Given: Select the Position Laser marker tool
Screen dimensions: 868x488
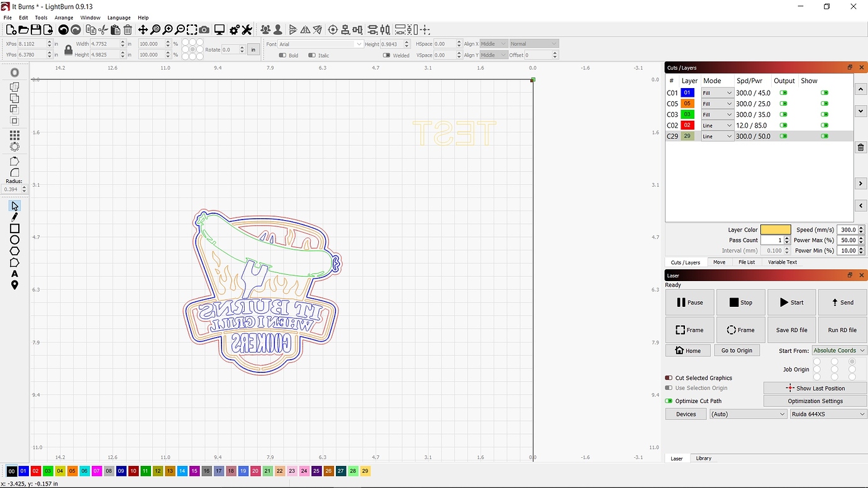Looking at the screenshot, I should pos(14,285).
